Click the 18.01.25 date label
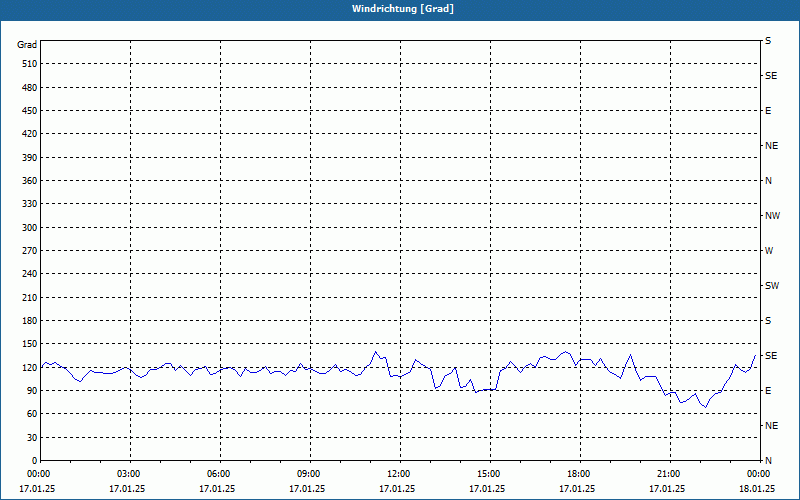This screenshot has width=800, height=500. (757, 489)
